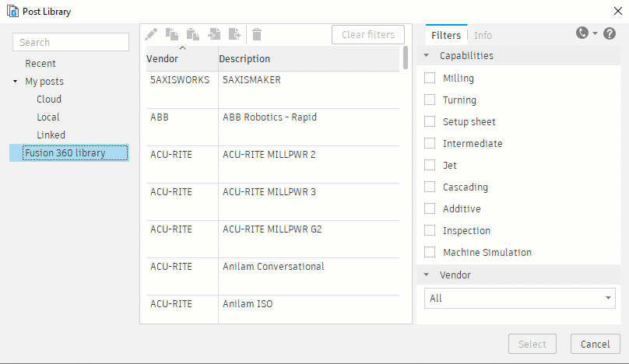Click the delete trash icon
The height and width of the screenshot is (364, 629).
pos(257,34)
